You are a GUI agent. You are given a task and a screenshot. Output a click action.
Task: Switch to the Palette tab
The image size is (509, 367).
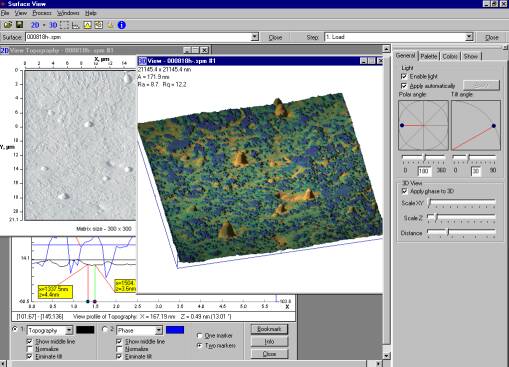tap(429, 56)
